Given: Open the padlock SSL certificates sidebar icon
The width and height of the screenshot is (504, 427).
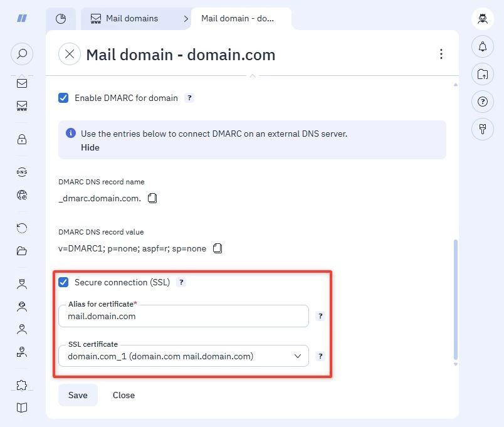Looking at the screenshot, I should coord(22,139).
